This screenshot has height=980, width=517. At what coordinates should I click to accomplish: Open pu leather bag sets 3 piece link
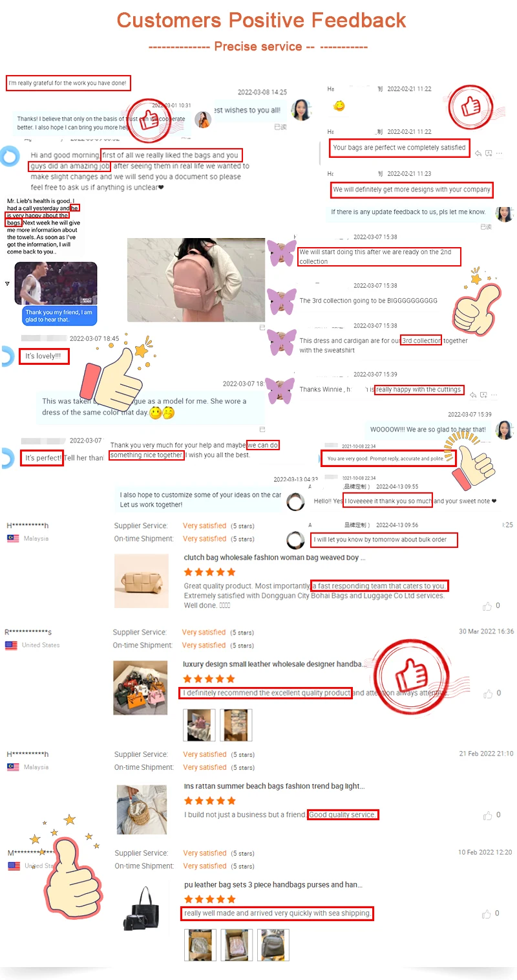[x=273, y=885]
